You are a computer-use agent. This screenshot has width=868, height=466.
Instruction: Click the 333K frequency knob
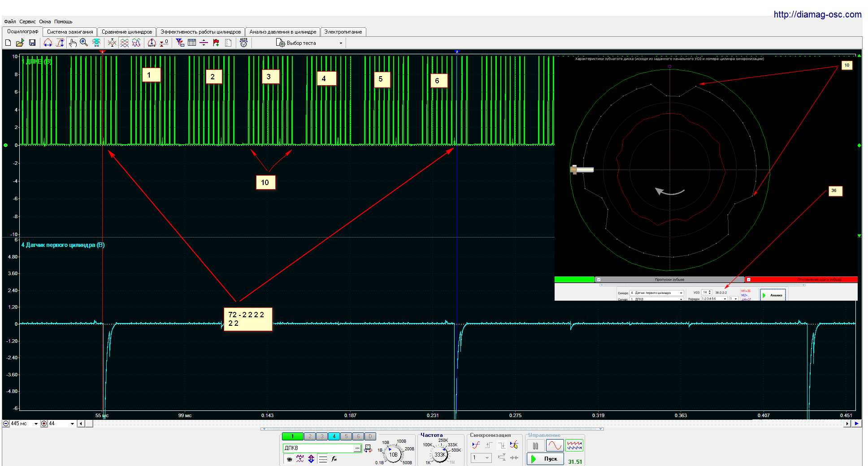[440, 455]
